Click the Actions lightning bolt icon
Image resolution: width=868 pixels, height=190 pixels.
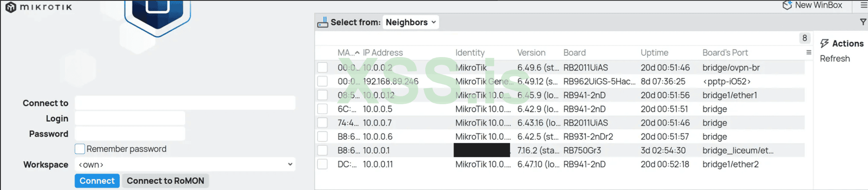825,44
